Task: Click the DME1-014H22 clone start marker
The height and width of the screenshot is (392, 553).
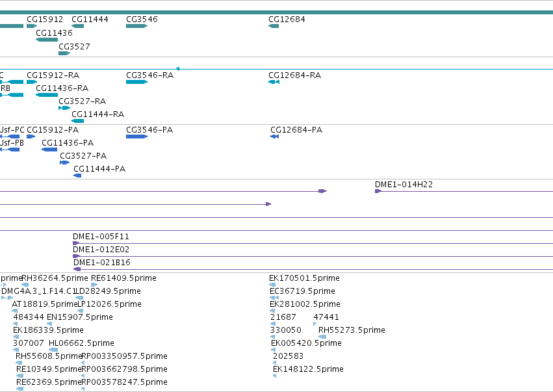Action: pyautogui.click(x=378, y=191)
